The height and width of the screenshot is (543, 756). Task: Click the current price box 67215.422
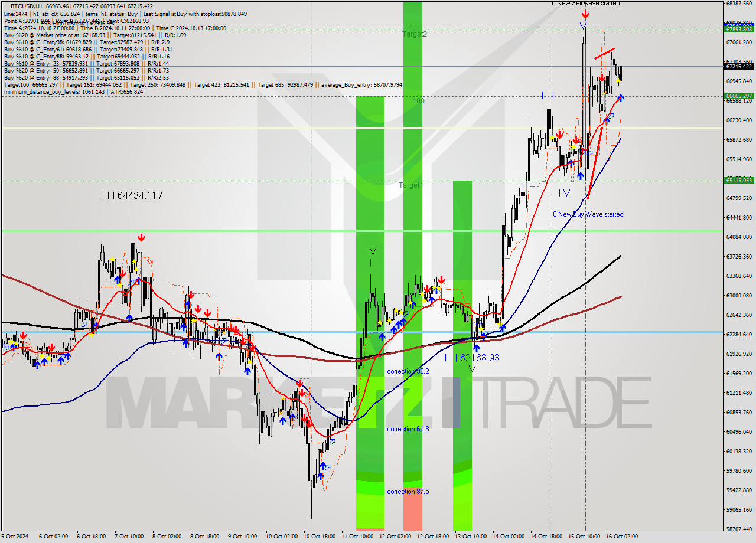click(x=739, y=66)
